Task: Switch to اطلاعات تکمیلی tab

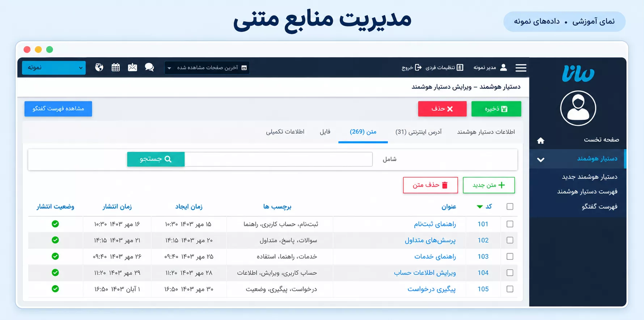Action: (285, 132)
